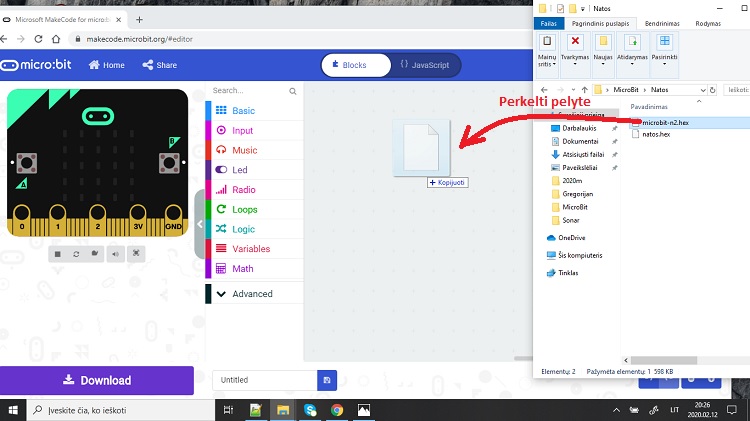Open OneDrive in navigation pane
This screenshot has height=421, width=750.
click(571, 238)
